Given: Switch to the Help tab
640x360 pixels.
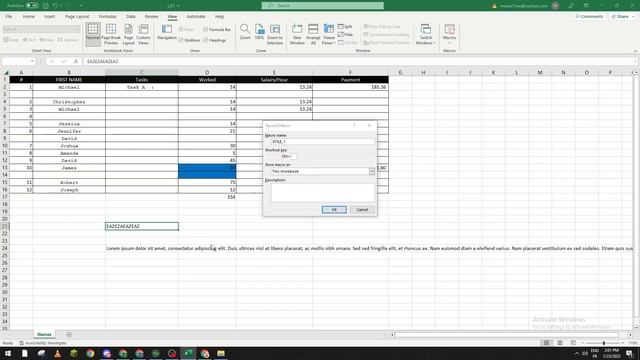Looking at the screenshot, I should 220,17.
